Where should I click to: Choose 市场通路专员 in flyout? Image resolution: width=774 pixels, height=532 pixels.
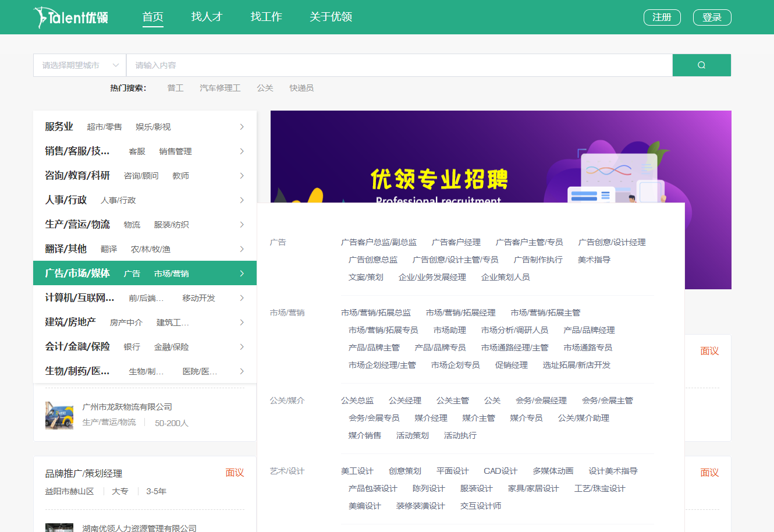[588, 347]
